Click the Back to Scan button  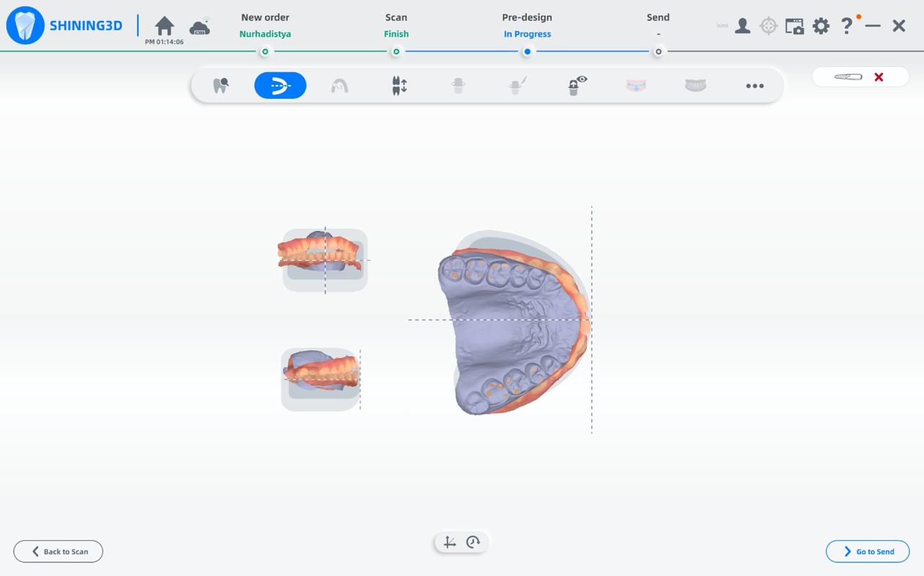pos(58,551)
